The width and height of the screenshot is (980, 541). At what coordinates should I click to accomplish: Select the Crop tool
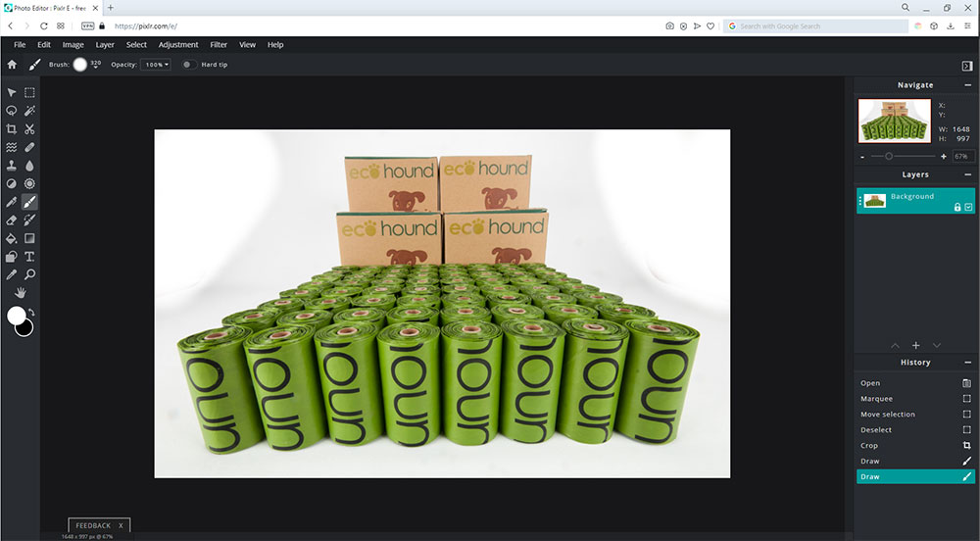(x=11, y=129)
